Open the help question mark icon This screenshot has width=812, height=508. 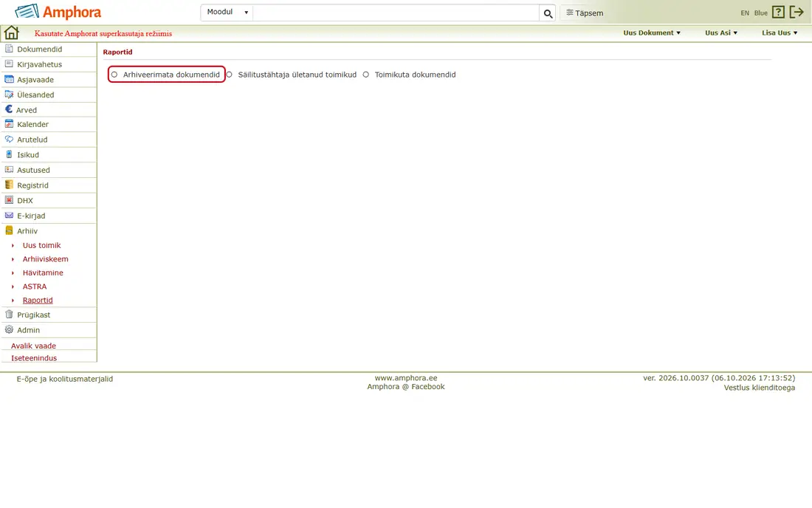tap(778, 12)
